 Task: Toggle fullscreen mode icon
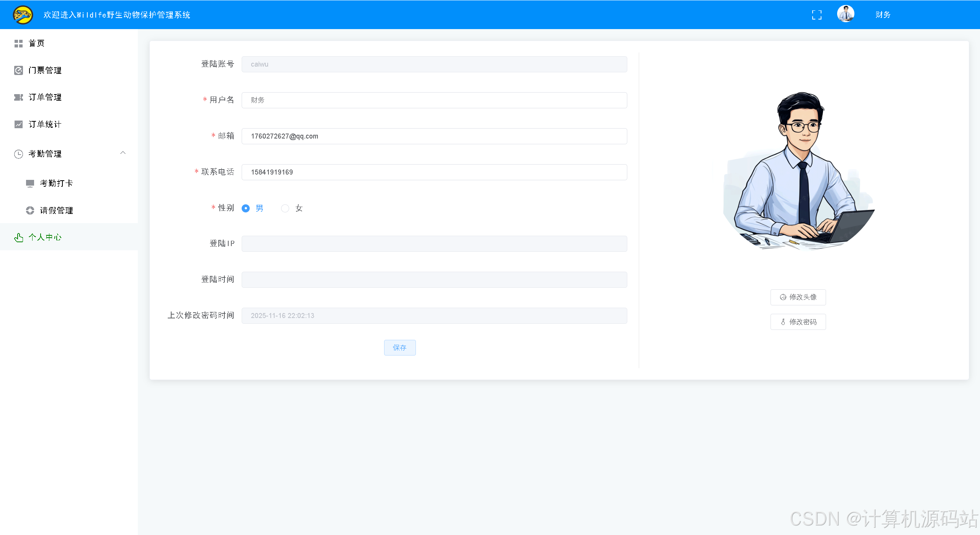[816, 15]
